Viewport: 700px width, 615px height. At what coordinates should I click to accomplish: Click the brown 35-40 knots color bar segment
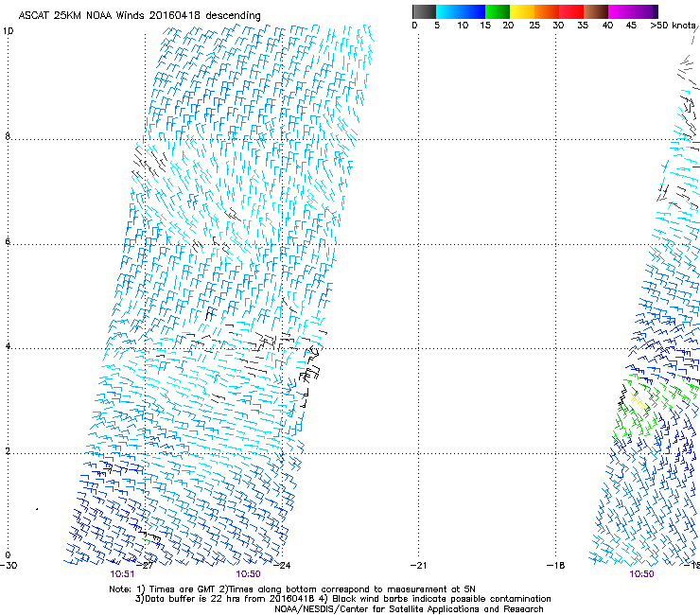tap(596, 11)
